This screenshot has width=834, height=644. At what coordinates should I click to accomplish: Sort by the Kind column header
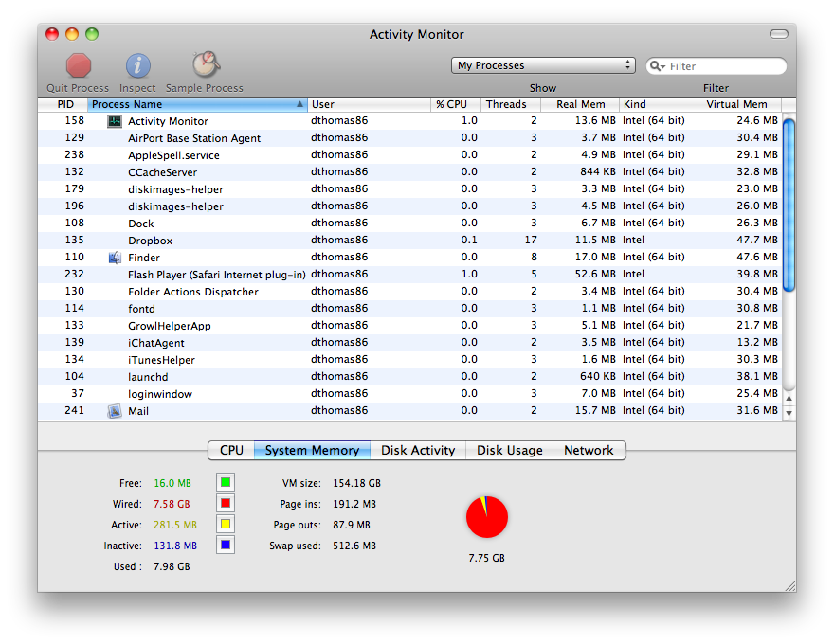(x=659, y=104)
